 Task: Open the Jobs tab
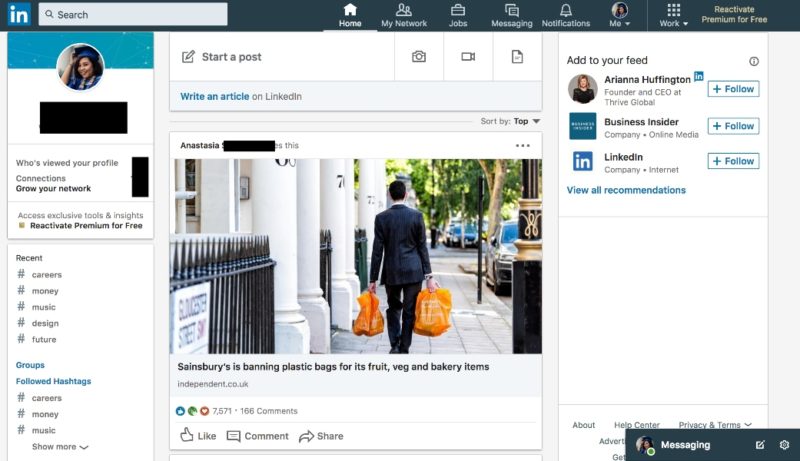458,15
